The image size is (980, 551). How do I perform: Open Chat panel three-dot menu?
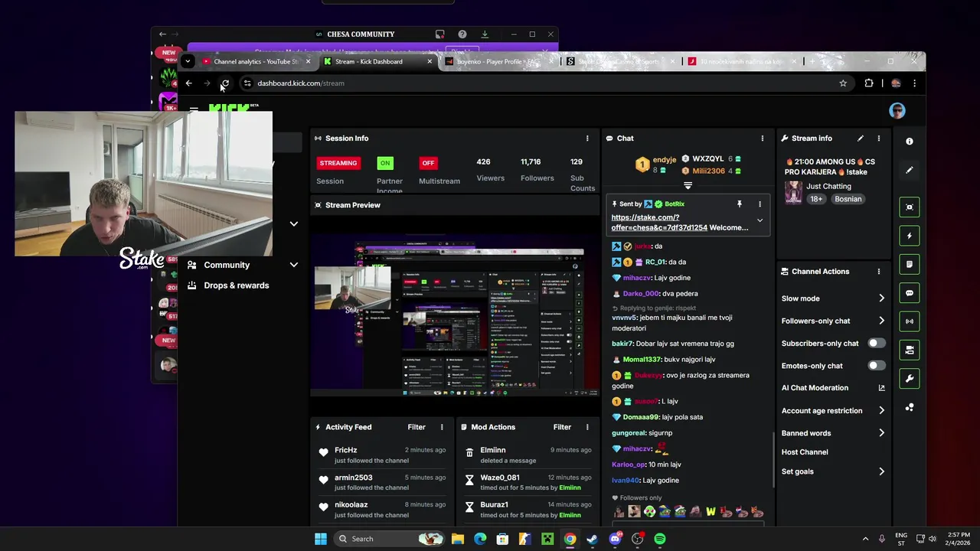pyautogui.click(x=762, y=139)
